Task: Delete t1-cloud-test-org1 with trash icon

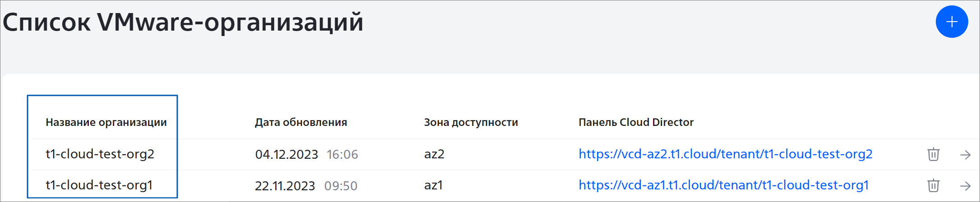Action: point(933,185)
